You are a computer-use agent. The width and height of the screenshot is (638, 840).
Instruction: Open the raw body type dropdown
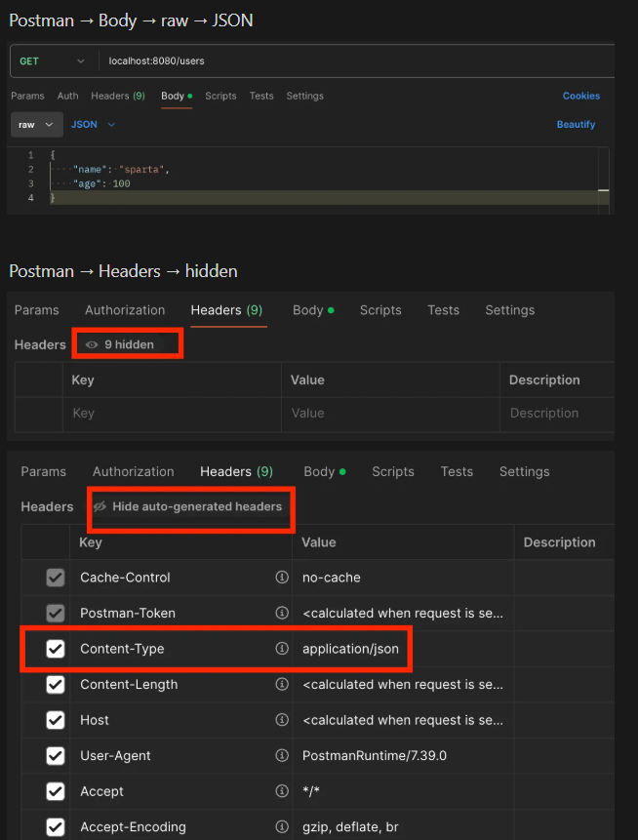(x=36, y=124)
